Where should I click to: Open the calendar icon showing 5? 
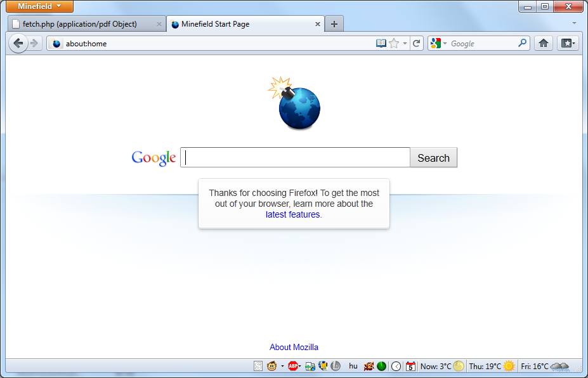pyautogui.click(x=410, y=367)
